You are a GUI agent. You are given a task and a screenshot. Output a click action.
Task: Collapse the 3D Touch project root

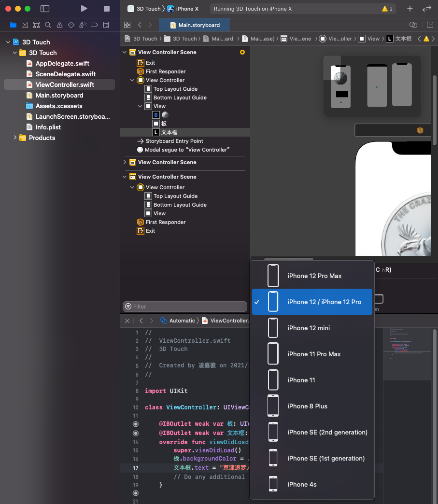pos(8,42)
